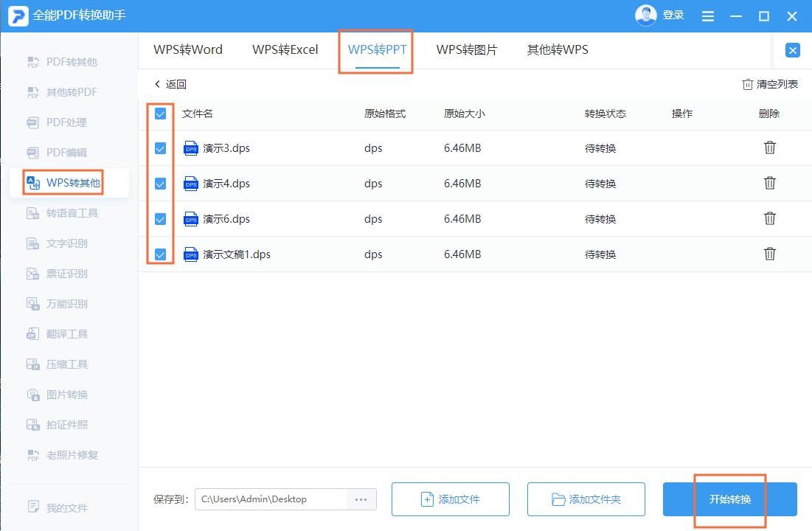The width and height of the screenshot is (812, 531).
Task: Click the app logo in the title bar
Action: 18,15
